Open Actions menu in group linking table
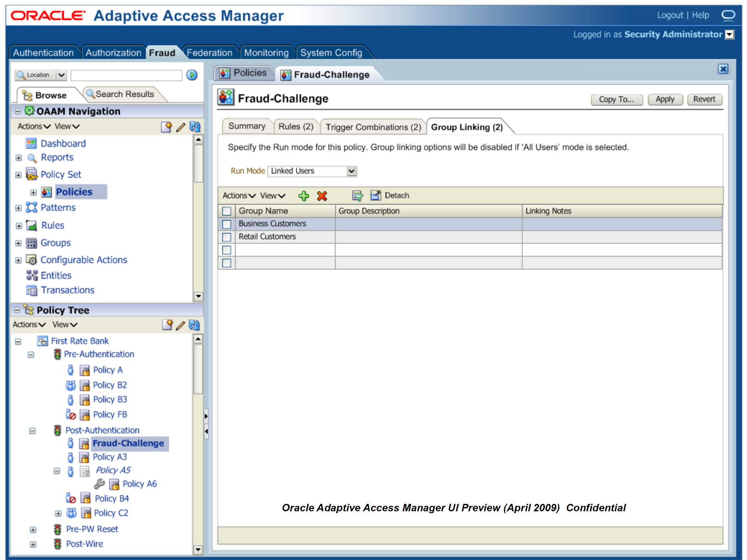The height and width of the screenshot is (560, 747). coord(239,195)
